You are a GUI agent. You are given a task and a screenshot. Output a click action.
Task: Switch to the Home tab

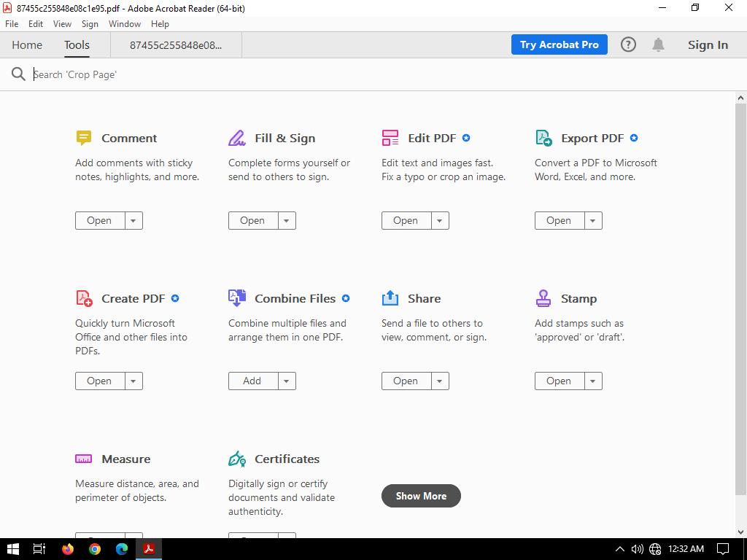(27, 44)
